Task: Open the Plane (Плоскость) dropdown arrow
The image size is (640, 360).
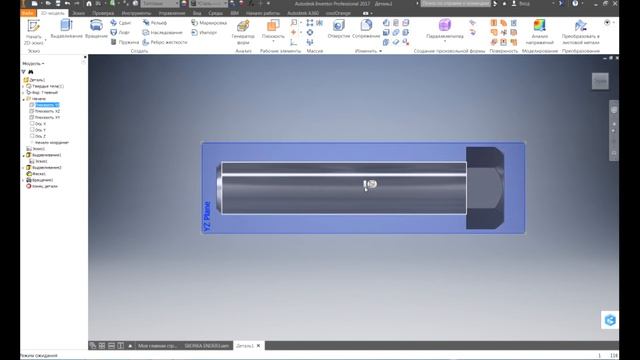Action: [x=273, y=42]
